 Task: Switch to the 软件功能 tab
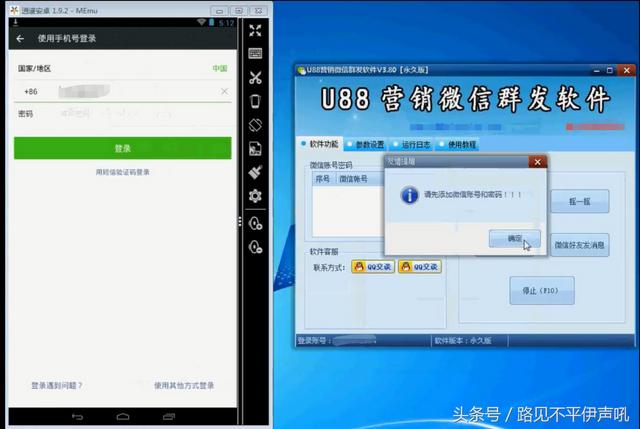[x=320, y=144]
